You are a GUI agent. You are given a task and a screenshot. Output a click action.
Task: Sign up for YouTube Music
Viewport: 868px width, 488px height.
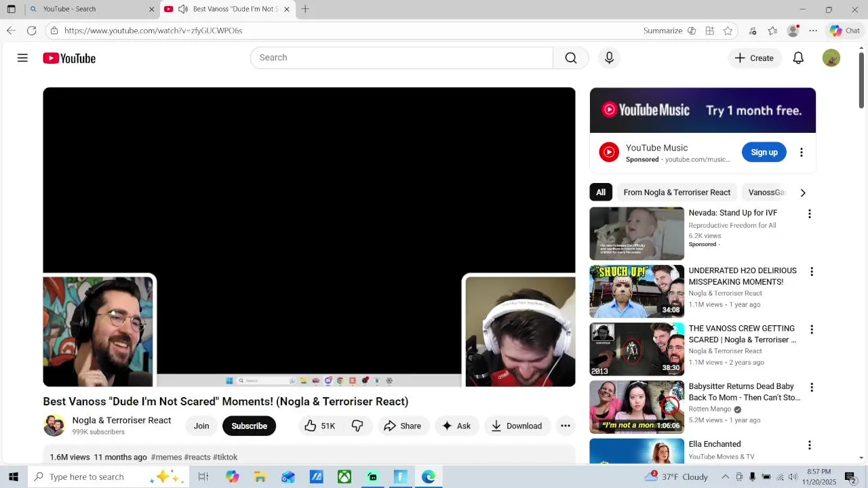pyautogui.click(x=764, y=152)
